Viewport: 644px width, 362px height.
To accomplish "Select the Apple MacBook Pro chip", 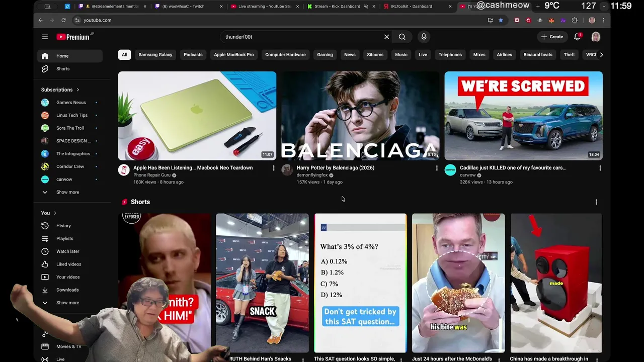I will click(x=234, y=55).
